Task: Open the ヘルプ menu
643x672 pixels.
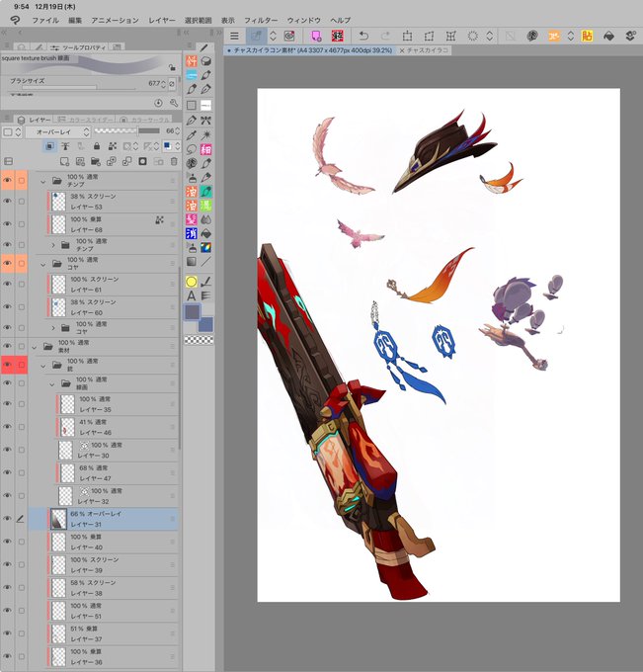Action: coord(341,20)
